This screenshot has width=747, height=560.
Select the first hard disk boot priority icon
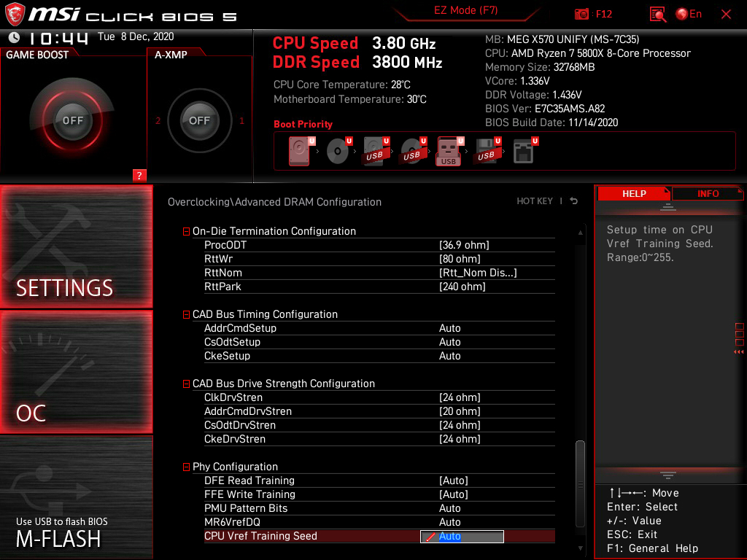(301, 152)
